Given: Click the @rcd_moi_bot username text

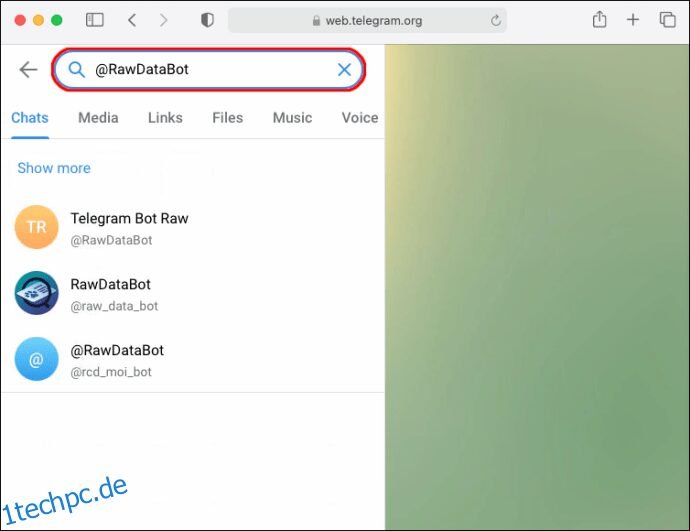Looking at the screenshot, I should point(111,372).
